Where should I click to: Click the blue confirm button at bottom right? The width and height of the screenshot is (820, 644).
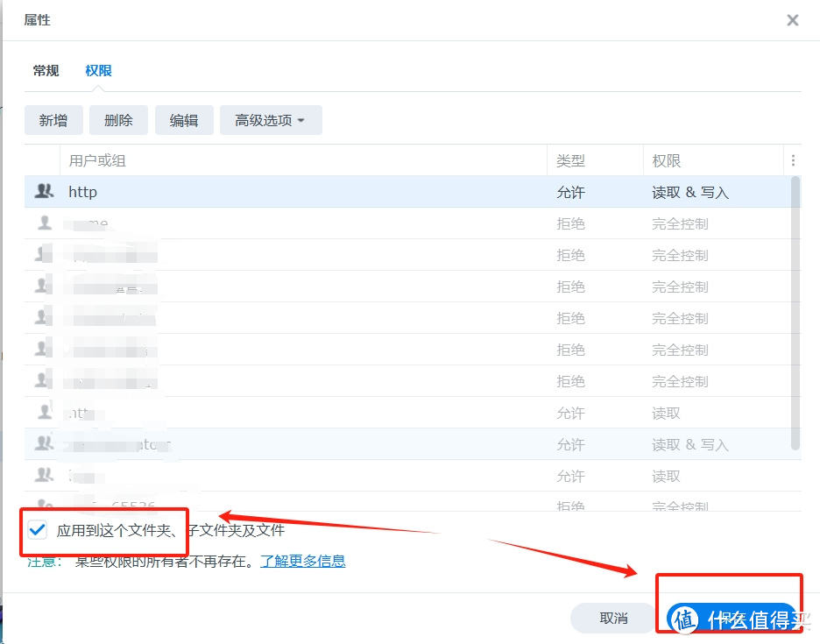click(x=734, y=618)
